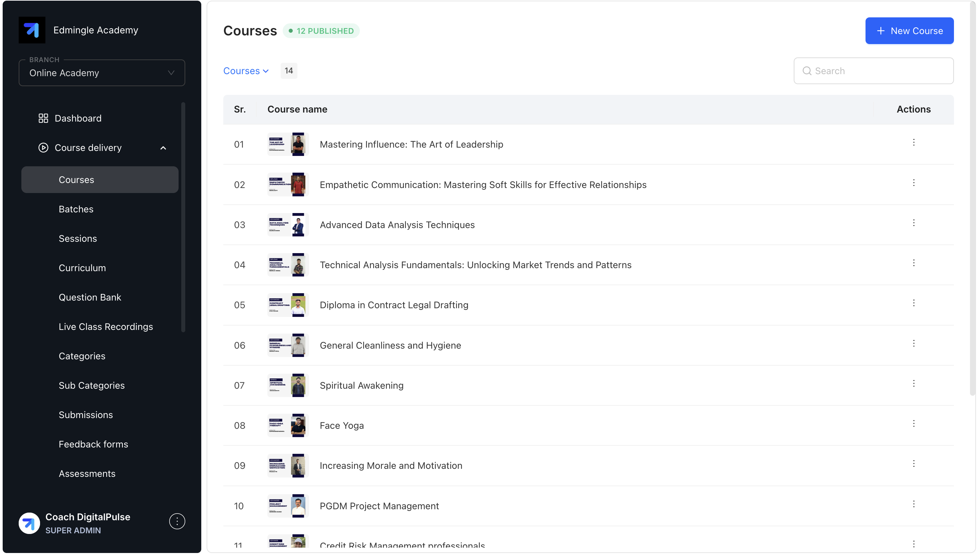Click the New Course button
The width and height of the screenshot is (980, 557).
pyautogui.click(x=909, y=31)
